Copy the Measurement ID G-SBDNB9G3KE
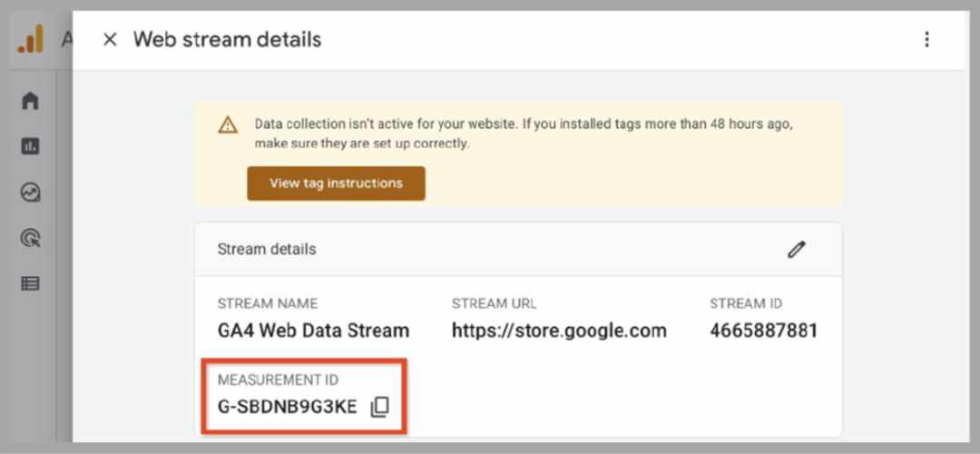This screenshot has height=454, width=980. point(379,407)
